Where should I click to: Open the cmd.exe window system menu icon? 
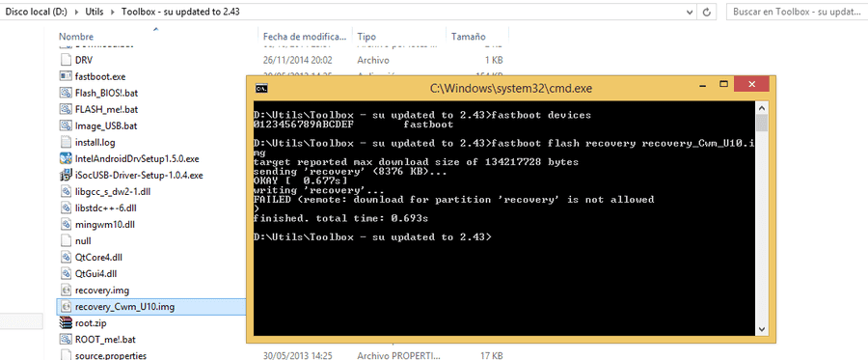coord(261,88)
